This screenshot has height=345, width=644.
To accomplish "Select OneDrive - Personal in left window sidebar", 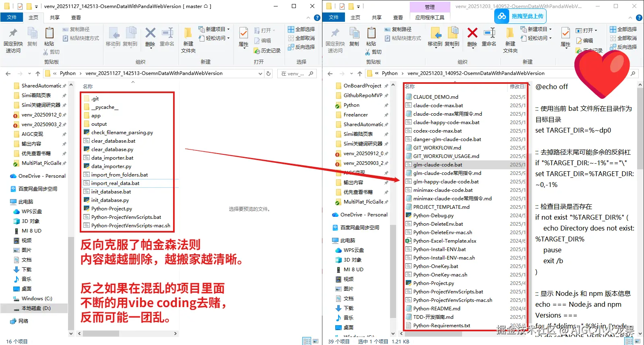I will (37, 176).
